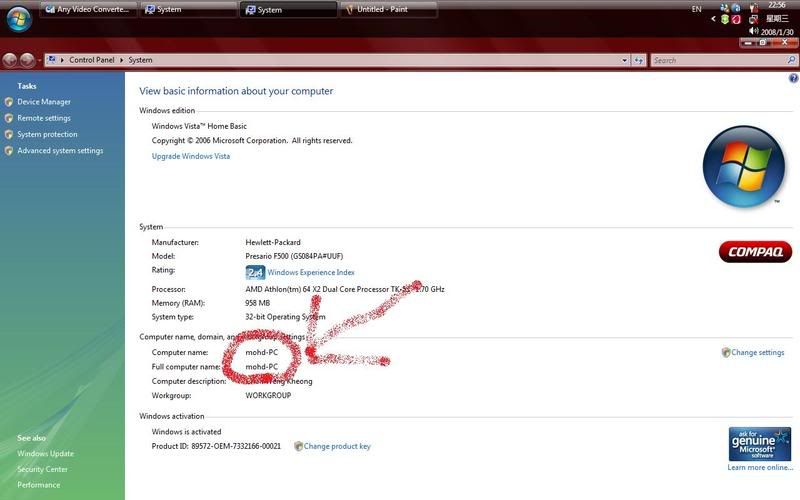
Task: Click into the Search box
Action: coord(718,60)
